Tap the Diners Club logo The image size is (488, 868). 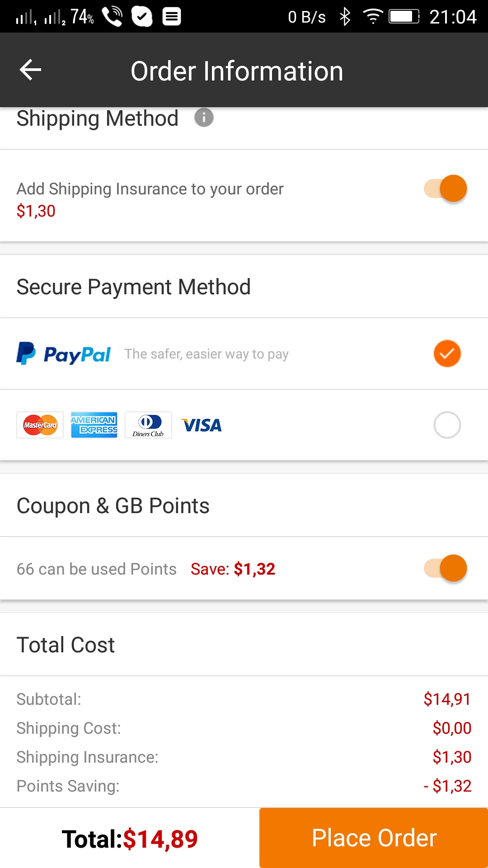coord(148,425)
